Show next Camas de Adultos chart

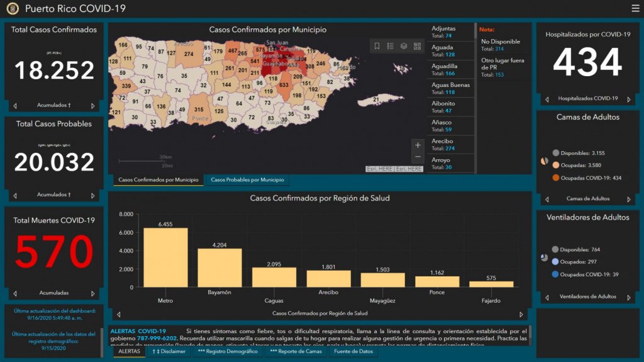pos(628,199)
